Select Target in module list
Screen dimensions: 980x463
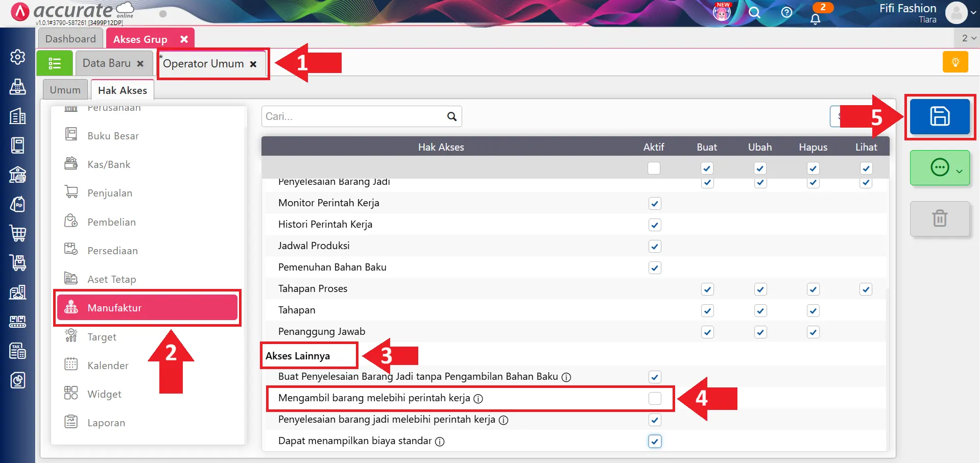pos(148,337)
